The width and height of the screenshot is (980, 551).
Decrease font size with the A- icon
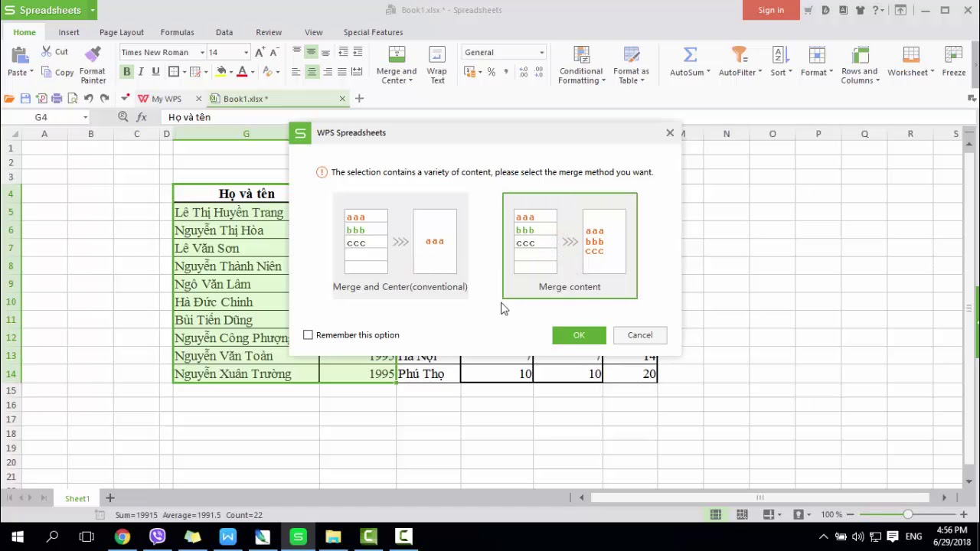pos(274,52)
